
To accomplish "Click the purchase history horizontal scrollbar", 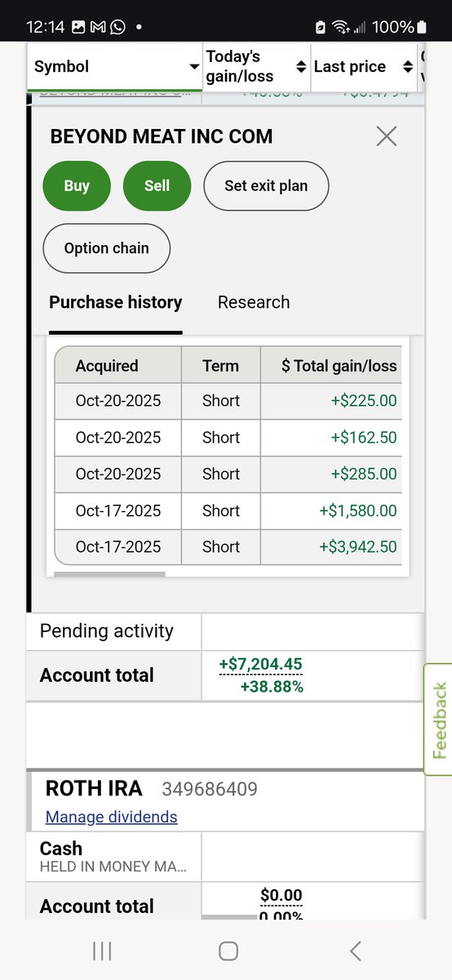I will pyautogui.click(x=109, y=574).
